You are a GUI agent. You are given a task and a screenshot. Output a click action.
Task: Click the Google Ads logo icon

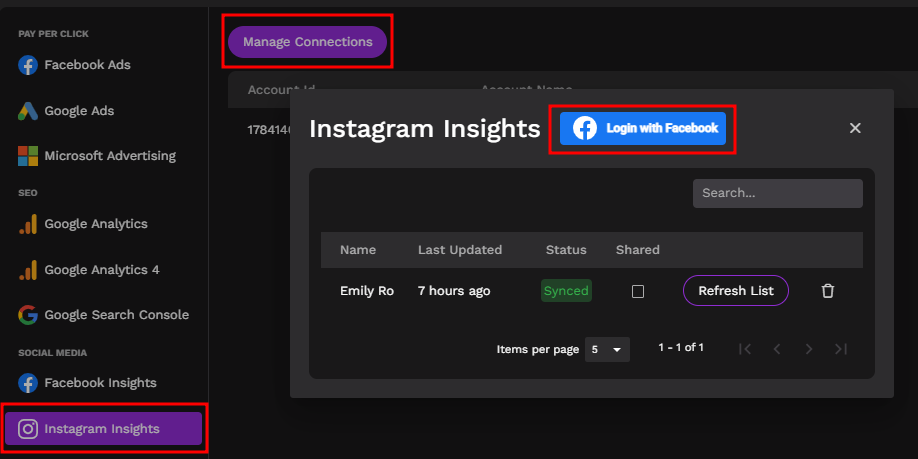tap(28, 111)
